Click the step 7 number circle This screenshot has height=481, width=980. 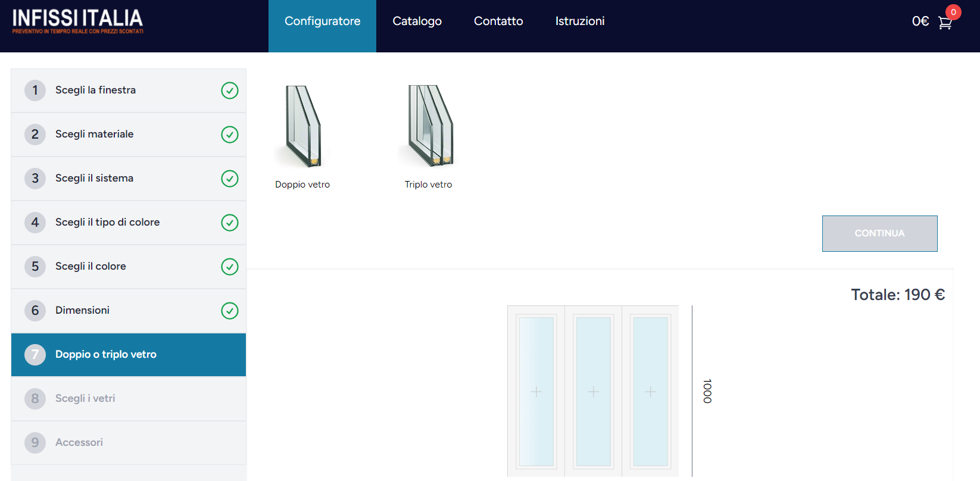click(x=35, y=355)
